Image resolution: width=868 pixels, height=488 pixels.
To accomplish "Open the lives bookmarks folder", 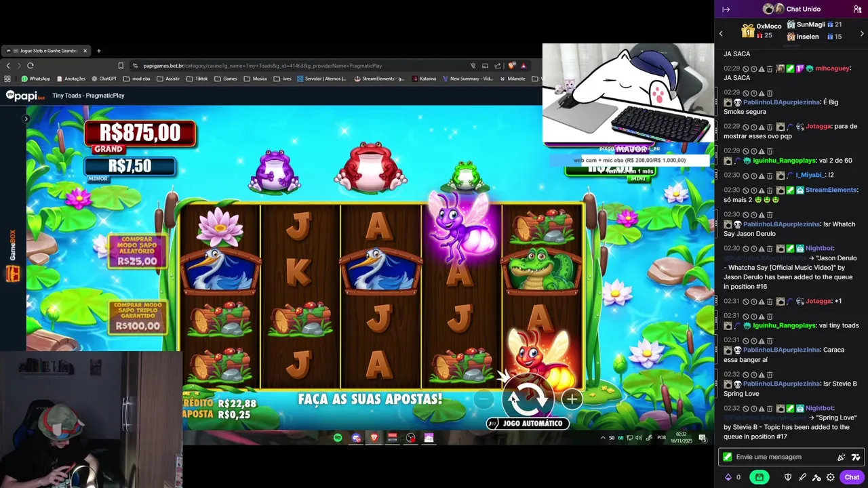I will coord(283,79).
